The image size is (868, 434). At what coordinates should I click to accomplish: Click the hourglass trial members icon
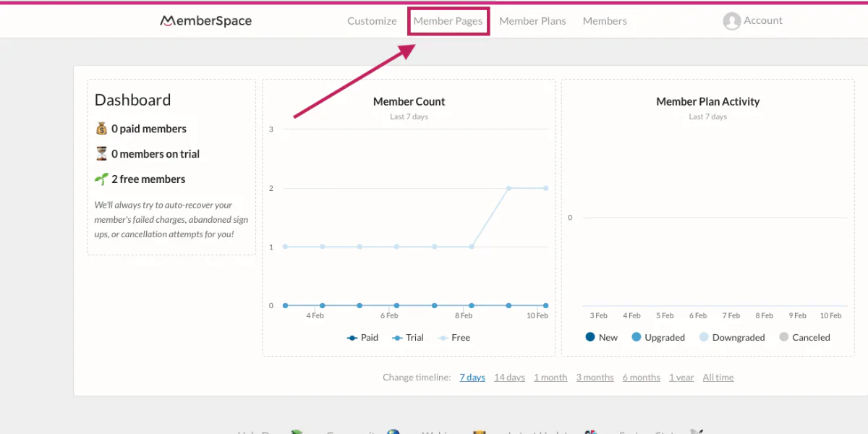click(101, 154)
